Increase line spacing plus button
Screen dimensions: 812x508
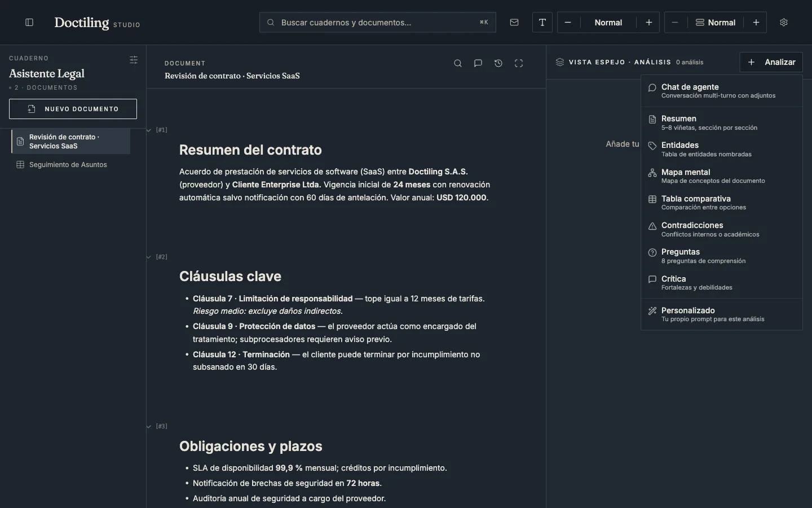(756, 23)
